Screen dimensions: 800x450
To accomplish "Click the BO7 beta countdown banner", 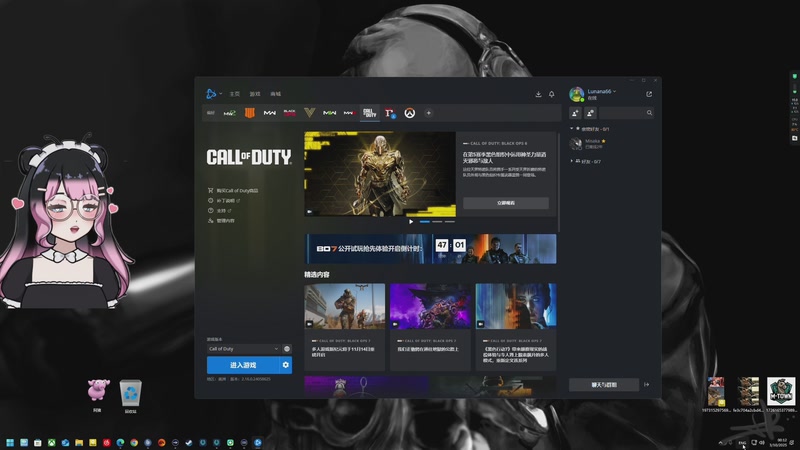I will [431, 249].
